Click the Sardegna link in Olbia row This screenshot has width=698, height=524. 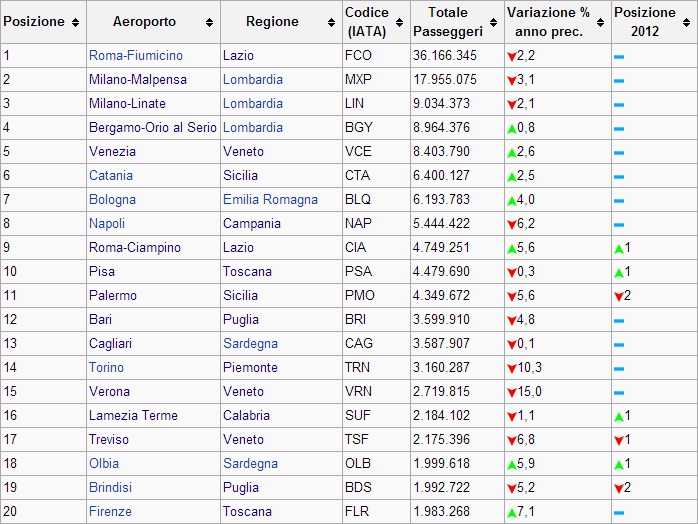coord(250,463)
